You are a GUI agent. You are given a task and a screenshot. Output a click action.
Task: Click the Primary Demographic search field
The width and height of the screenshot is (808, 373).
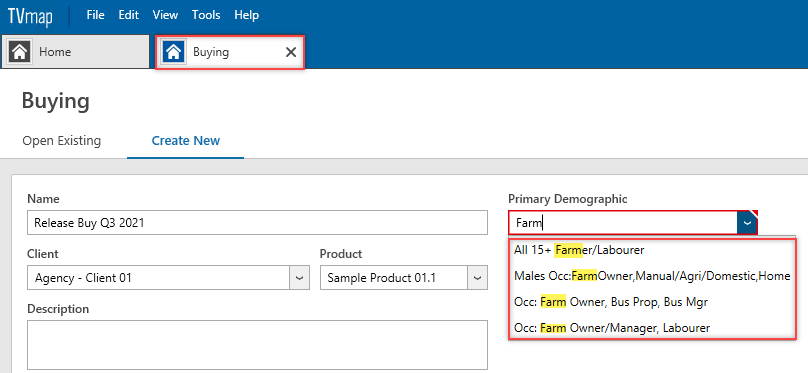pos(623,223)
